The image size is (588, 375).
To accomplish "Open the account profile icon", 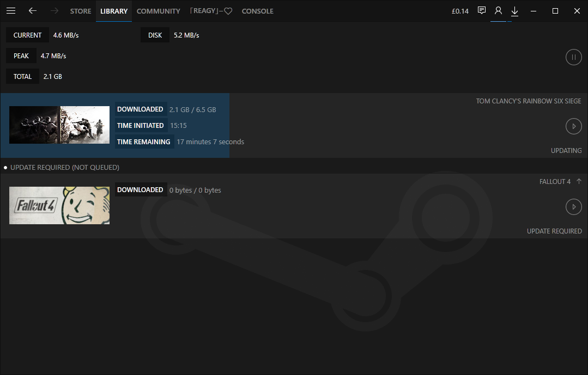I will tap(499, 11).
